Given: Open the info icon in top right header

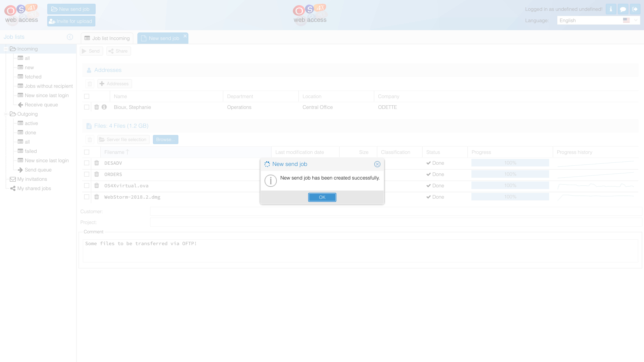Looking at the screenshot, I should [611, 9].
